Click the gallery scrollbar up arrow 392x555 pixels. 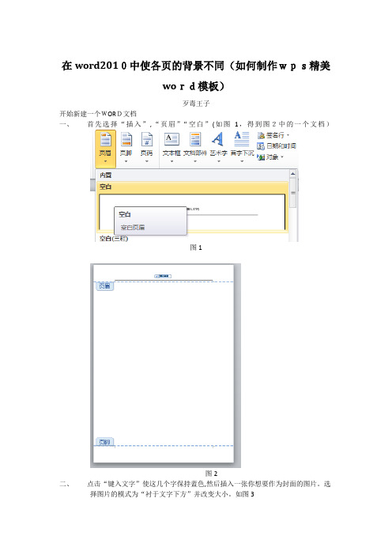pyautogui.click(x=292, y=174)
